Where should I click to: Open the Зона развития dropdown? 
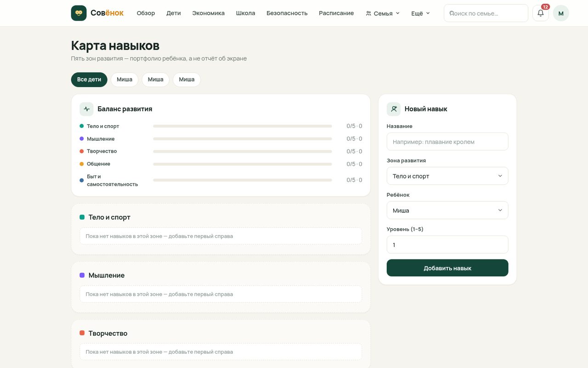pos(447,176)
